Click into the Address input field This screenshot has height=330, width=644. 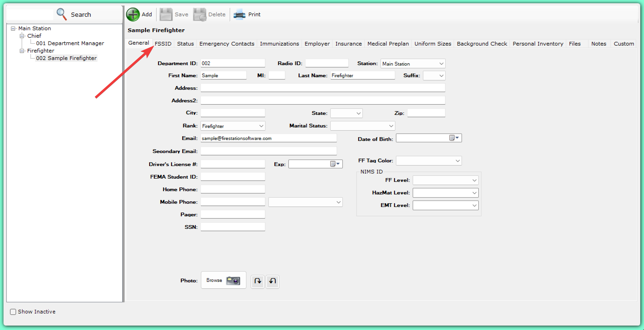(x=323, y=88)
